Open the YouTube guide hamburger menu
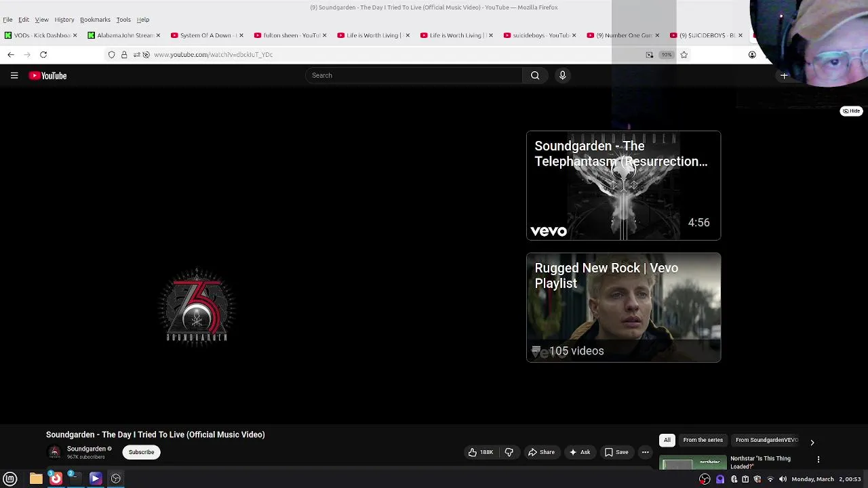The image size is (868, 488). [x=14, y=76]
